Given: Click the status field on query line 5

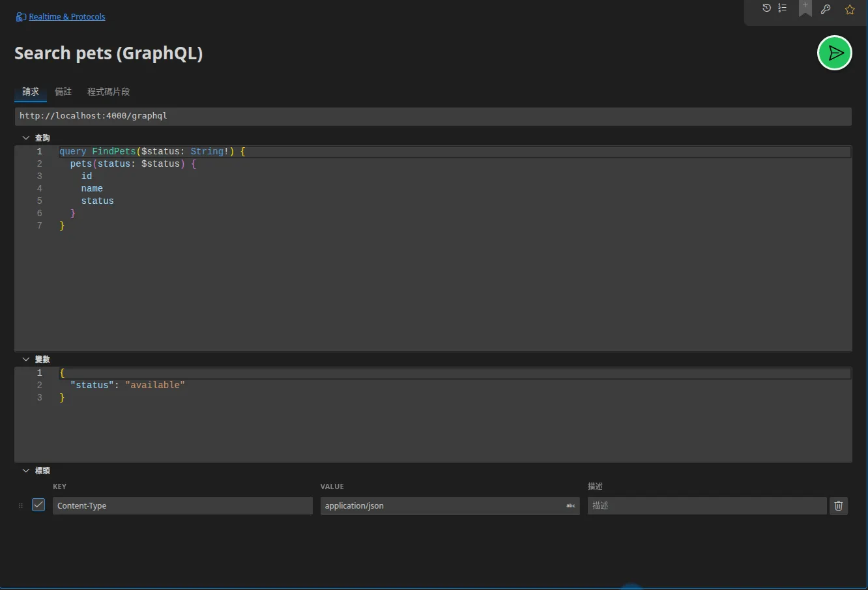Looking at the screenshot, I should click(x=98, y=201).
